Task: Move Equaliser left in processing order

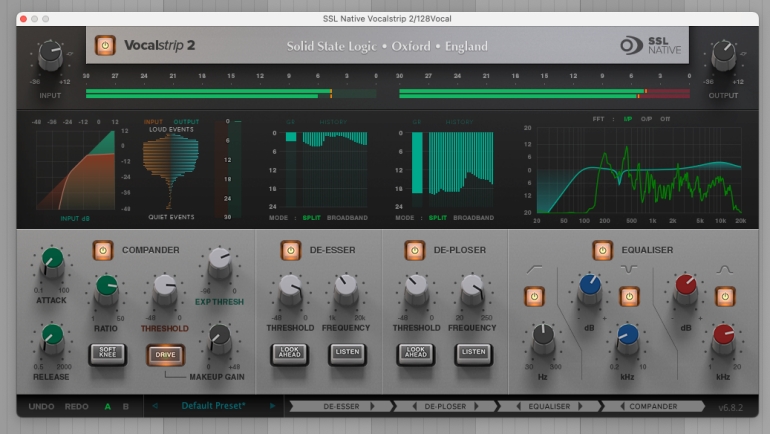Action: [519, 407]
